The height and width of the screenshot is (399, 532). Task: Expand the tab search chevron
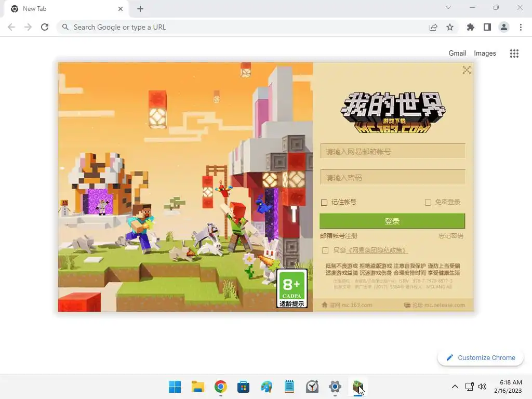pyautogui.click(x=448, y=7)
